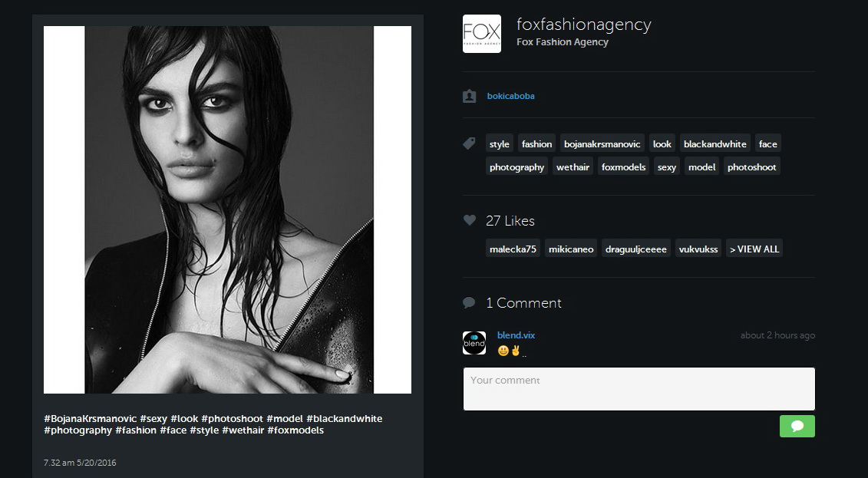The width and height of the screenshot is (868, 478).
Task: Open the blend.vix commenter avatar
Action: (474, 343)
